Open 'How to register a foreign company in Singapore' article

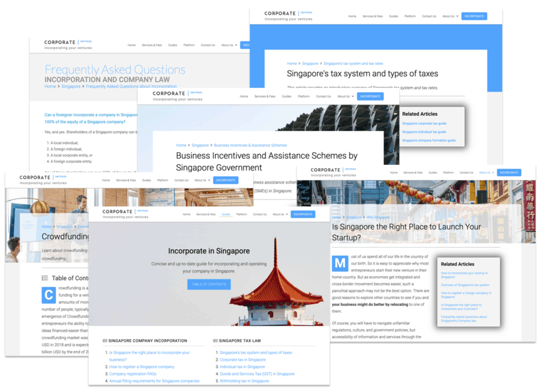coord(466,295)
